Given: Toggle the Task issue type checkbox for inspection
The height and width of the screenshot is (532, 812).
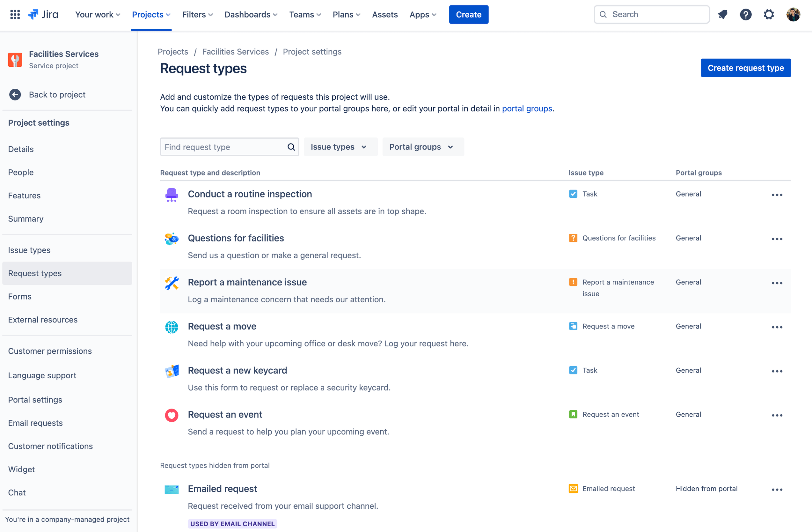Looking at the screenshot, I should point(573,194).
